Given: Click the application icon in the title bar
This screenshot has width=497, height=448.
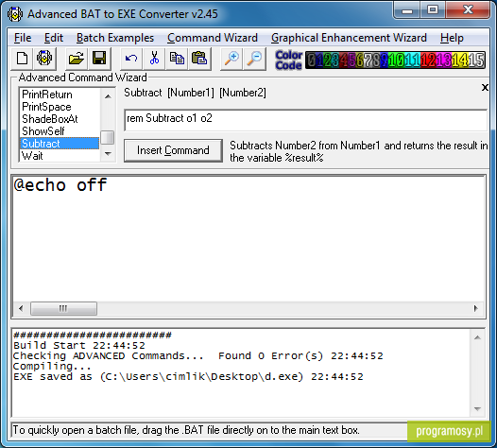Looking at the screenshot, I should (x=15, y=14).
